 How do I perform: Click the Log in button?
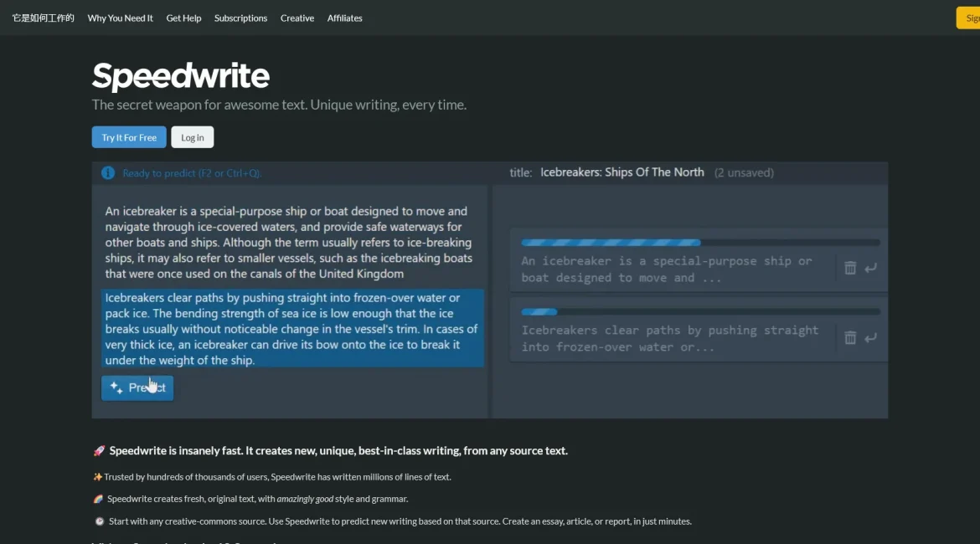193,137
